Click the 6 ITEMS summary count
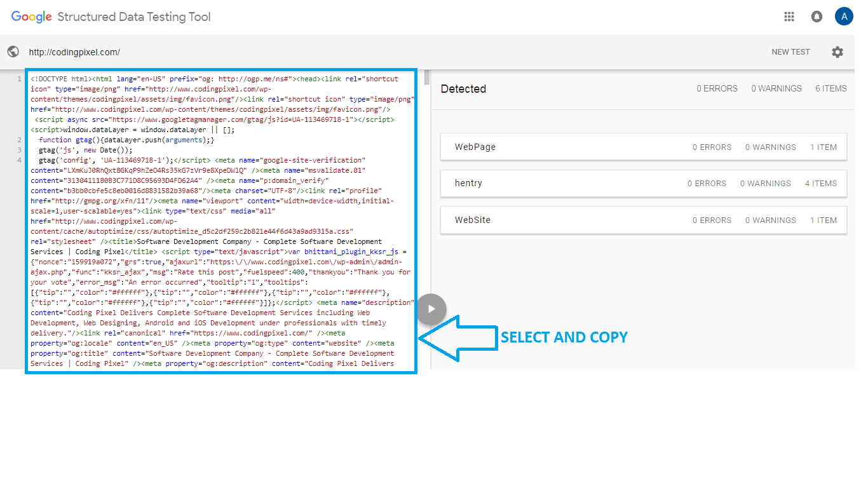 tap(831, 89)
